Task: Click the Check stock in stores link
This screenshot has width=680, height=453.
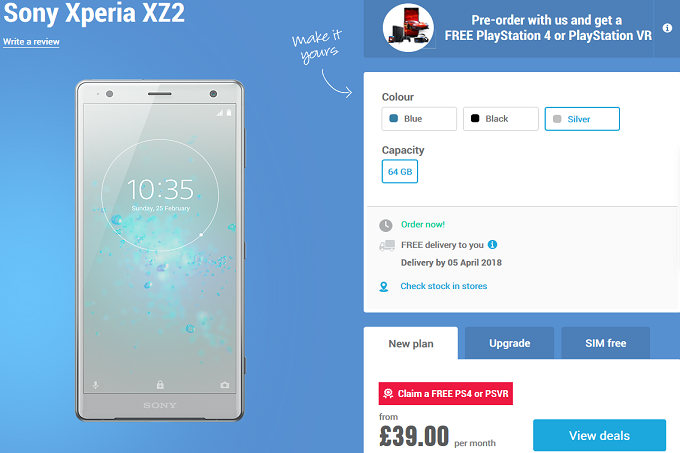Action: (x=444, y=286)
